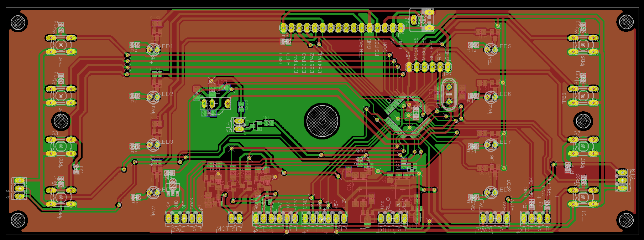Select the pushbutton footprint labeled PB2
This screenshot has height=240, width=644.
pyautogui.click(x=61, y=95)
